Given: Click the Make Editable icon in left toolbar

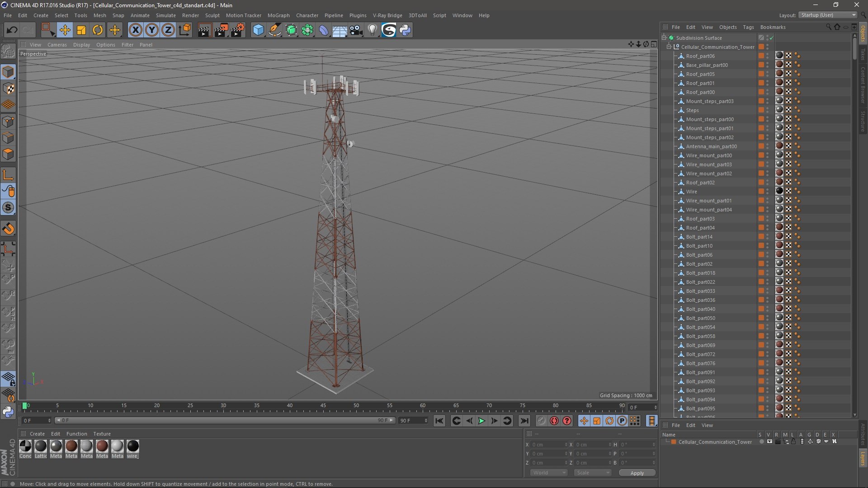Looking at the screenshot, I should click(x=8, y=52).
